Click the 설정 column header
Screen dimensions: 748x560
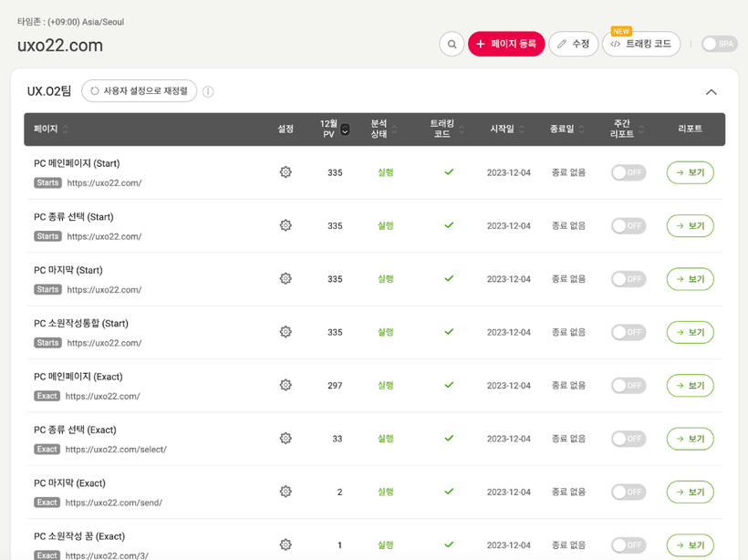[286, 129]
